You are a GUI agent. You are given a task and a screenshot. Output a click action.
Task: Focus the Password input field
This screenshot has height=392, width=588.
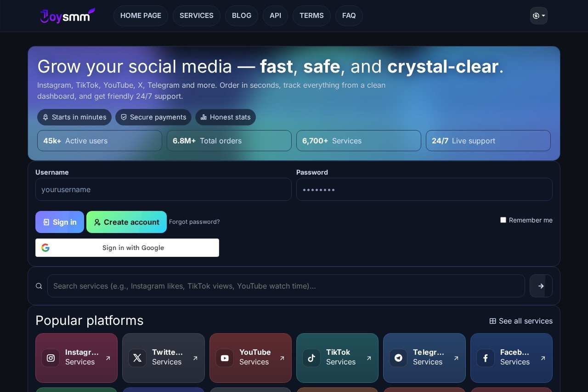tap(424, 189)
